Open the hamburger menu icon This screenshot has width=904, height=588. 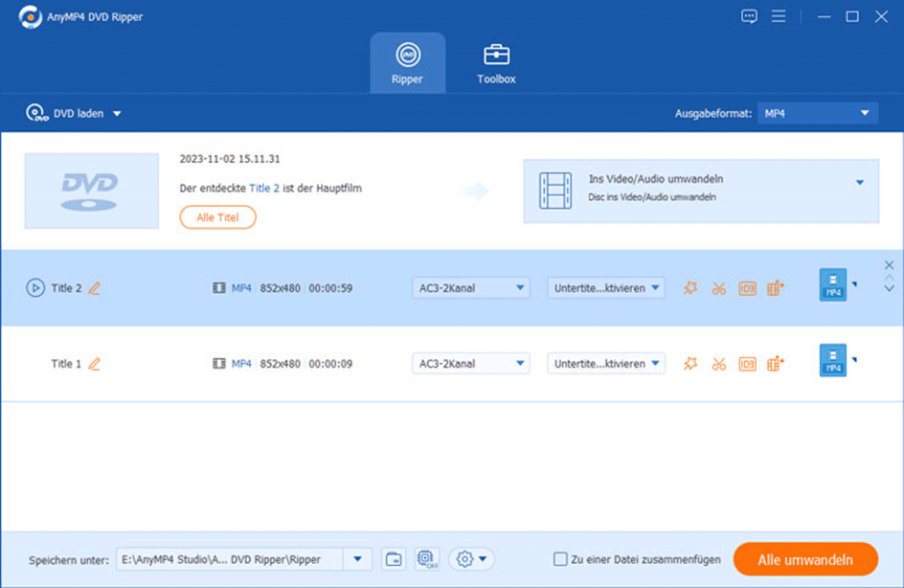[779, 16]
